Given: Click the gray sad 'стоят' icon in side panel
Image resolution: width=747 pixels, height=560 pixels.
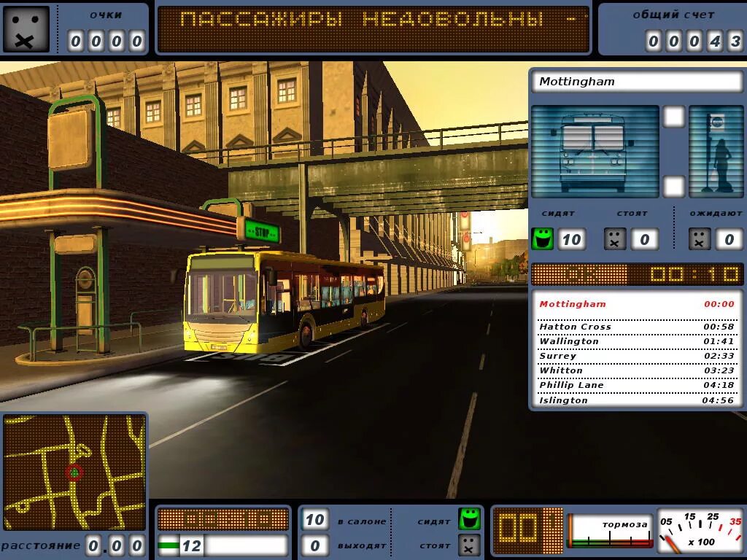Looking at the screenshot, I should coord(615,238).
